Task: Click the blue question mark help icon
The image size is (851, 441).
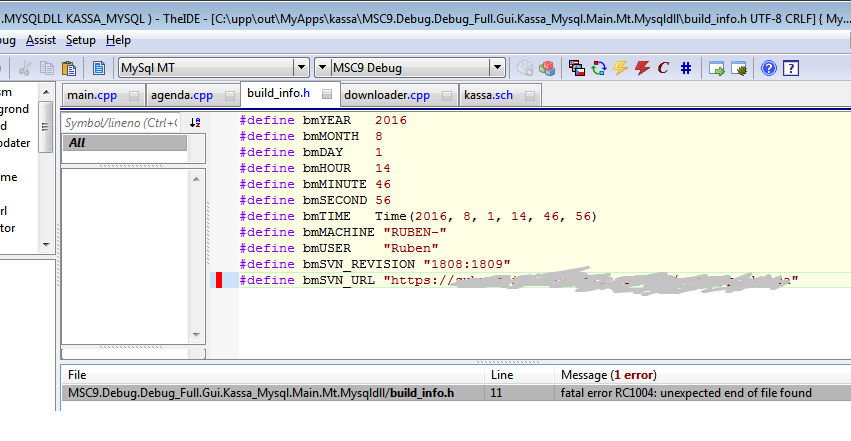Action: click(x=769, y=68)
